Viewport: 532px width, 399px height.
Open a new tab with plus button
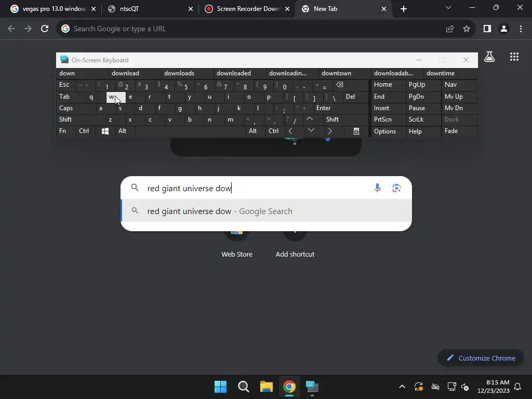403,9
